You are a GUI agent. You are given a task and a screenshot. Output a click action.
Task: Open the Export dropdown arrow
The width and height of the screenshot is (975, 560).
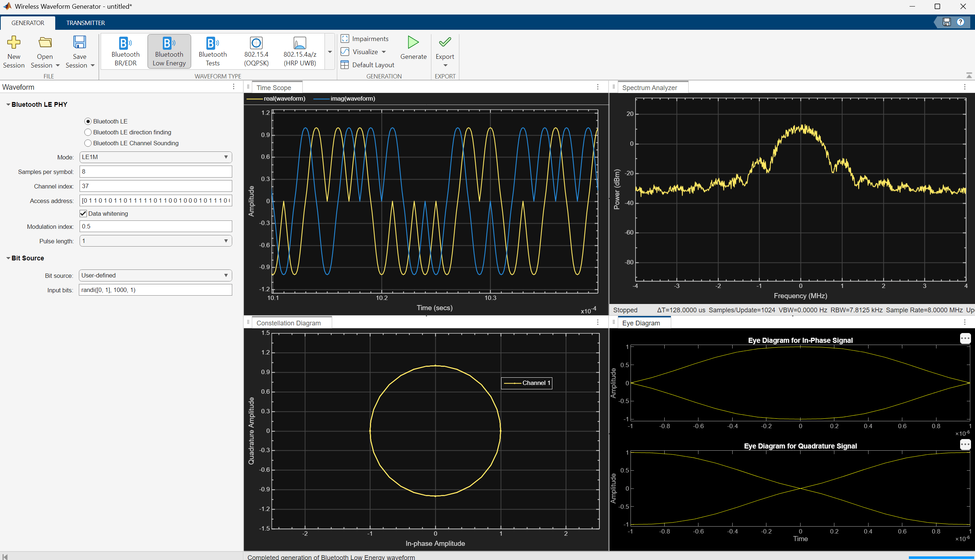(445, 65)
